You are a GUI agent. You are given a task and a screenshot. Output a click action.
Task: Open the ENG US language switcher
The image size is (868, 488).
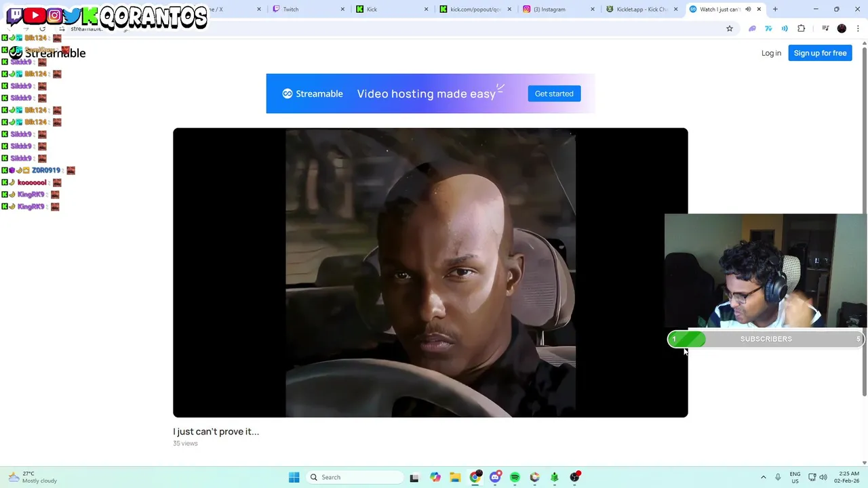795,477
